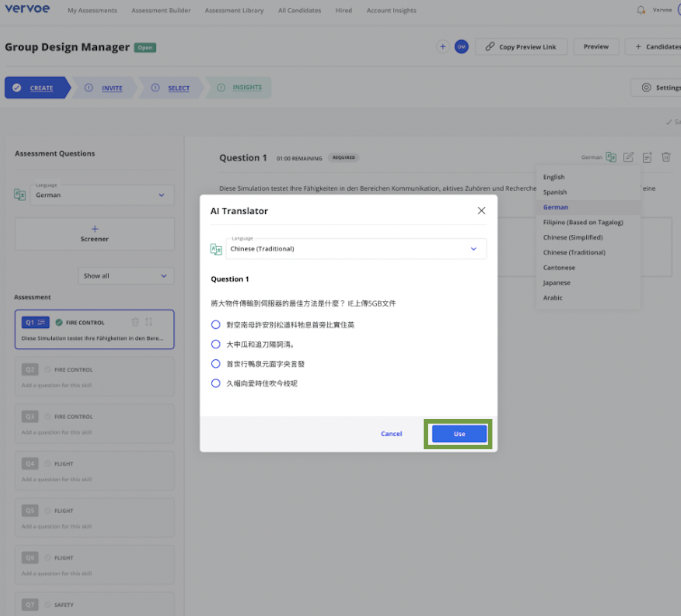Click the notification bell icon

[641, 10]
